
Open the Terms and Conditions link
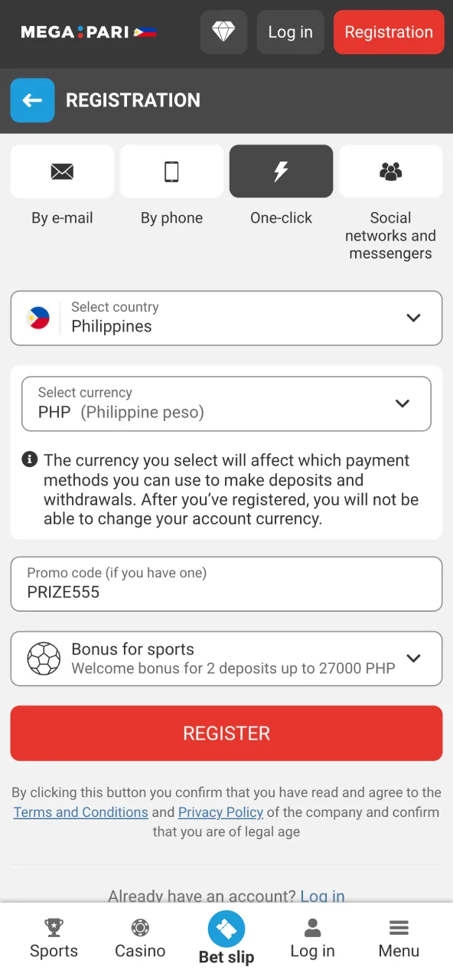point(80,812)
